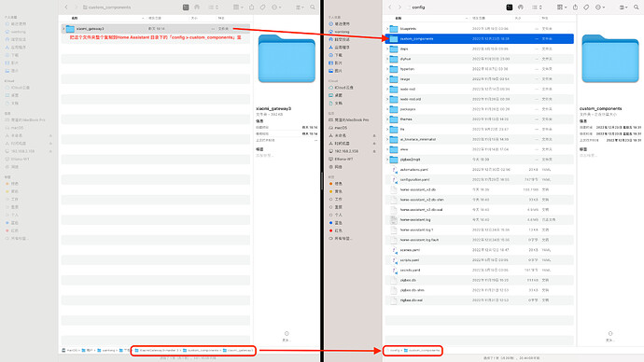Open search in the config window
Screen dimensions: 644x362
[637, 7]
